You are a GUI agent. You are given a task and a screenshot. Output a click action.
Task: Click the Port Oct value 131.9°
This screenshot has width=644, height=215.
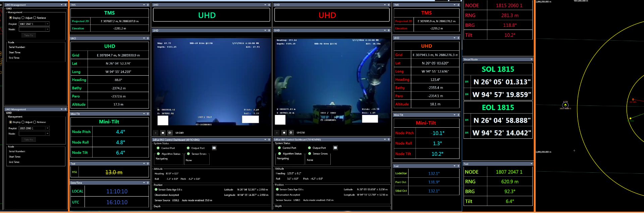(434, 182)
